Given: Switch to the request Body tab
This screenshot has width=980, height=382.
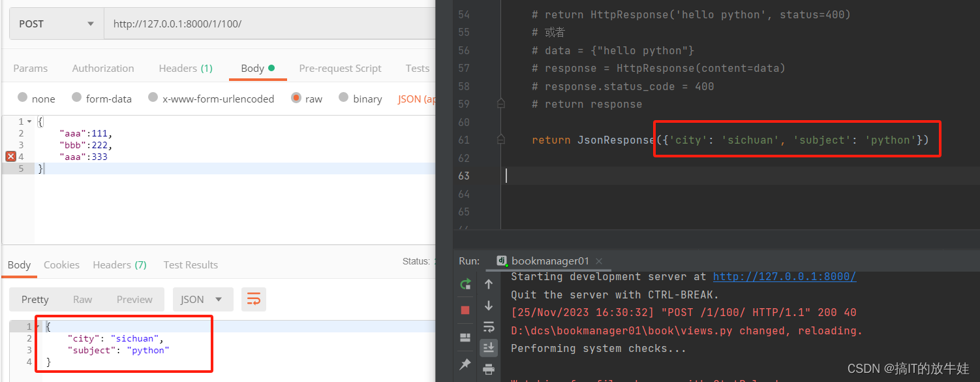Looking at the screenshot, I should coord(258,69).
